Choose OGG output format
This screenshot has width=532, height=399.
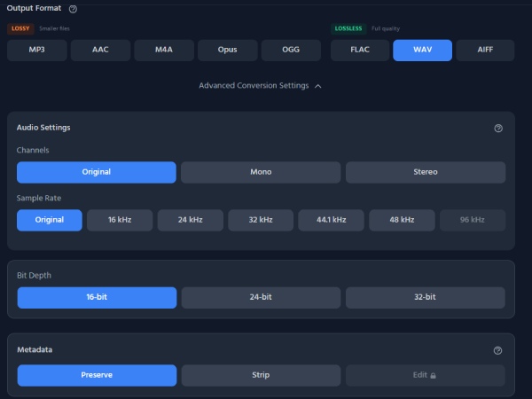pyautogui.click(x=291, y=51)
